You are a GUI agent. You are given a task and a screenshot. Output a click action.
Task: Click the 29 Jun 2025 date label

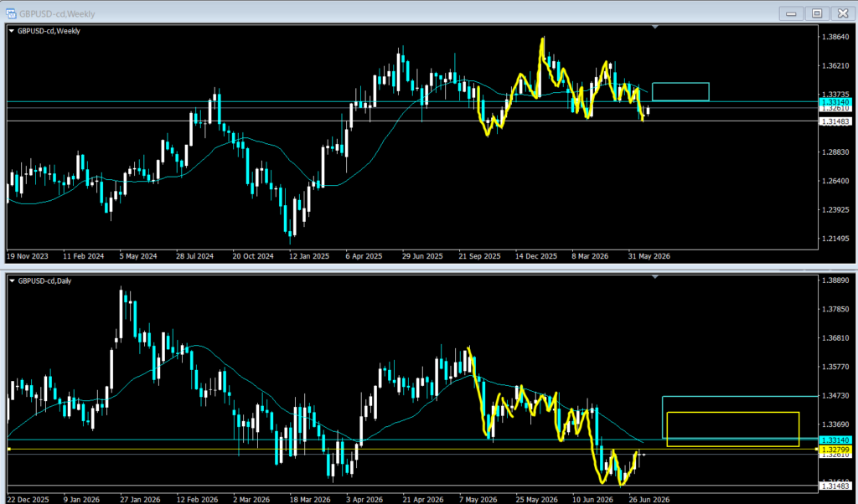point(422,256)
